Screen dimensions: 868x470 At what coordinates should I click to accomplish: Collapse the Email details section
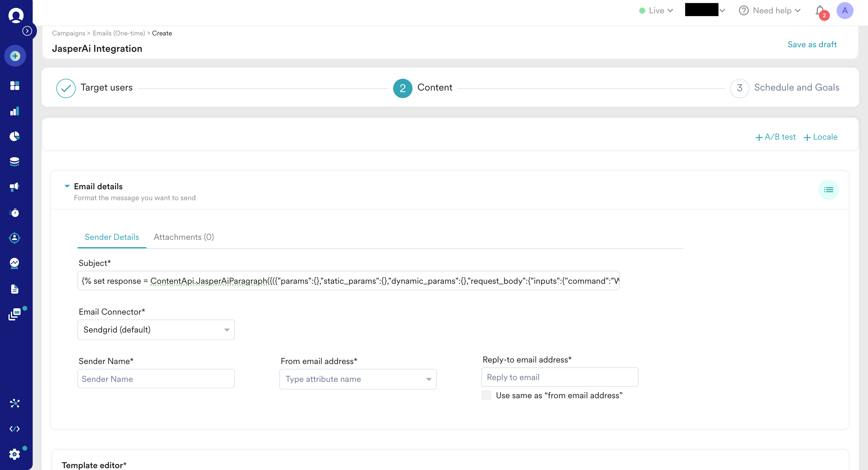(67, 186)
